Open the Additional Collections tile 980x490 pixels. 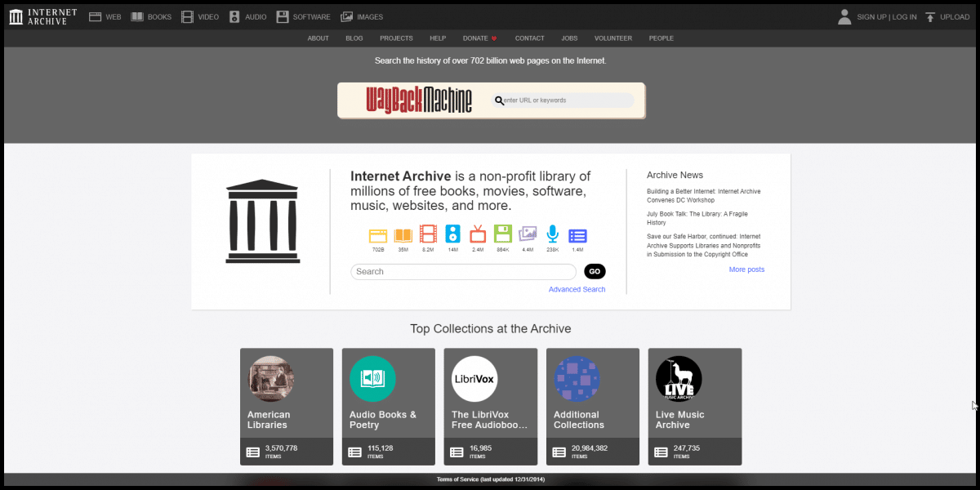pos(593,407)
